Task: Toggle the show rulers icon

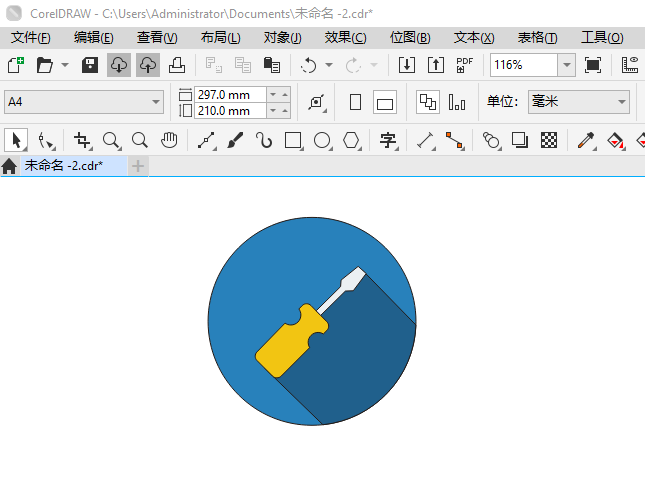Action: pos(630,65)
